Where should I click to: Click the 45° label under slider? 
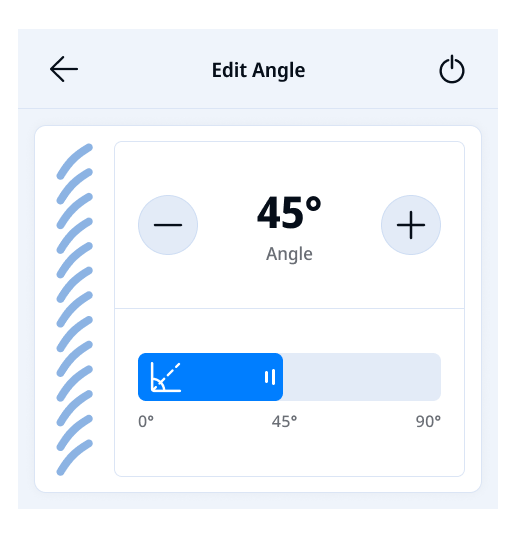284,421
